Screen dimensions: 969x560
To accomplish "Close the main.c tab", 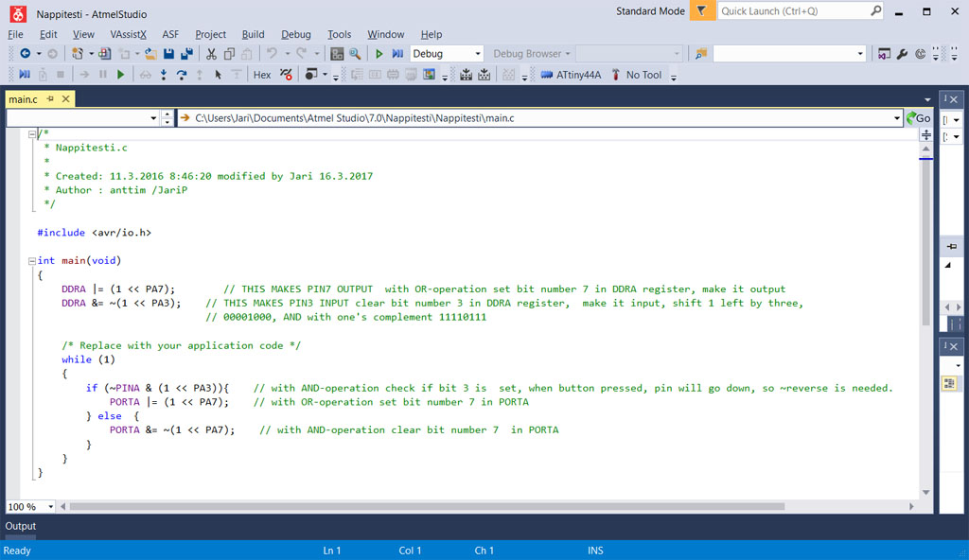I will click(65, 99).
